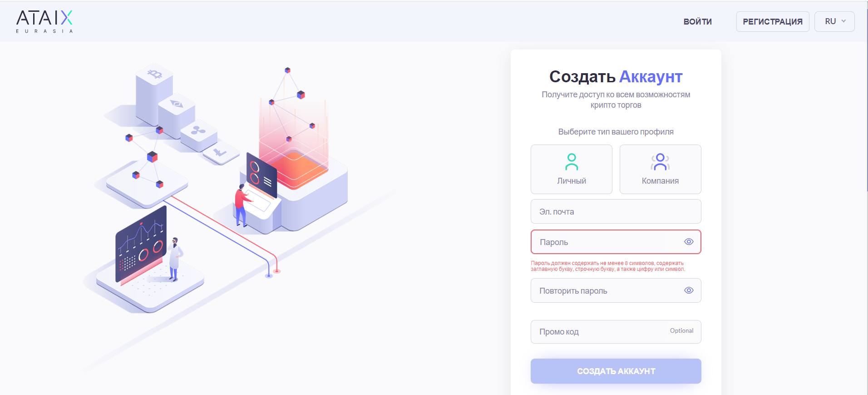Click the ATAIX Eurasia logo

44,21
